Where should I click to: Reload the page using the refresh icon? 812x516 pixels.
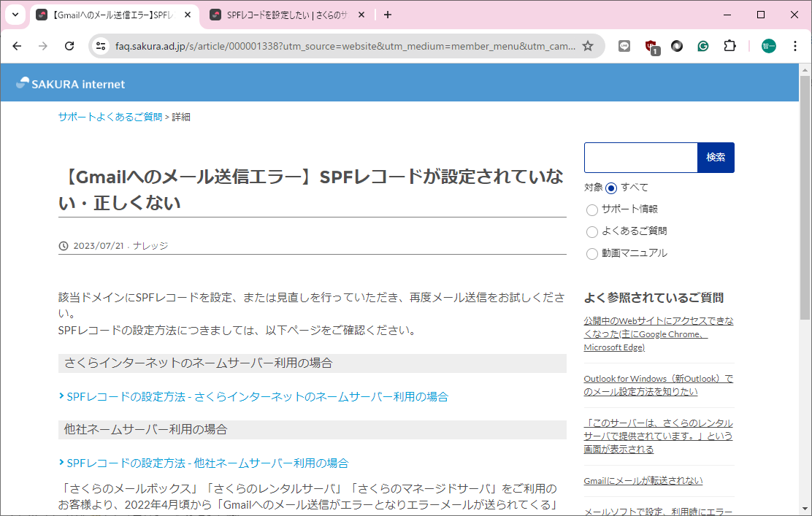click(x=69, y=46)
